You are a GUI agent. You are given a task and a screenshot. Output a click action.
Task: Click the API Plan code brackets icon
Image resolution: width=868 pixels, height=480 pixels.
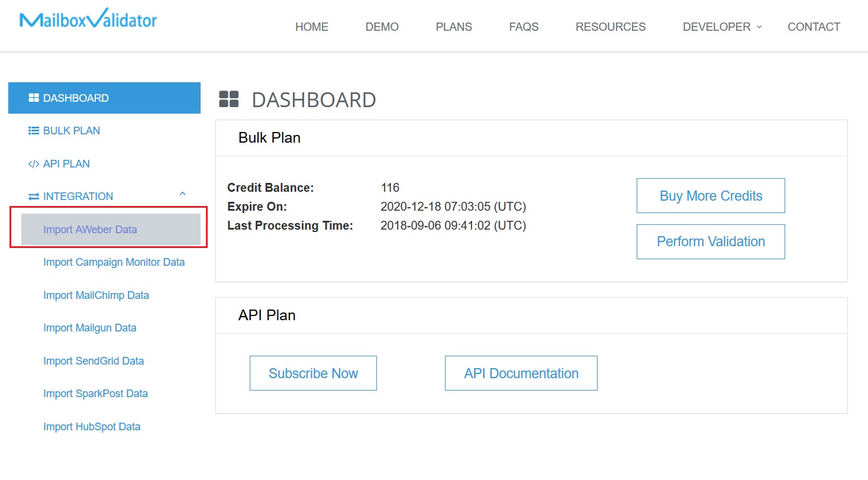34,164
